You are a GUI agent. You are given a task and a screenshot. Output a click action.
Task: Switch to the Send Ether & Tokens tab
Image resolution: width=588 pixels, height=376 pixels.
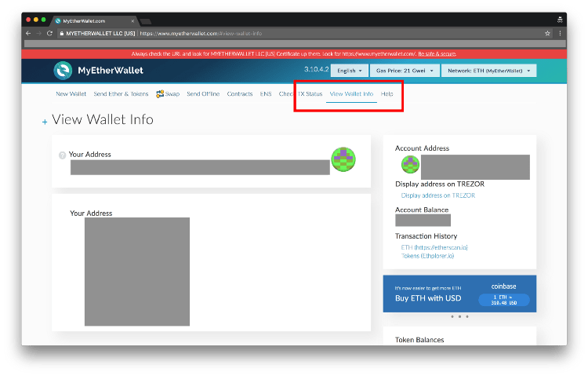[121, 94]
